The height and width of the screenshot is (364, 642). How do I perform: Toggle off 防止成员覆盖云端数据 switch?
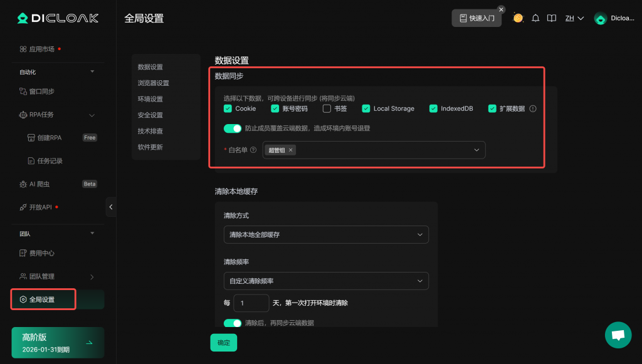pyautogui.click(x=233, y=128)
